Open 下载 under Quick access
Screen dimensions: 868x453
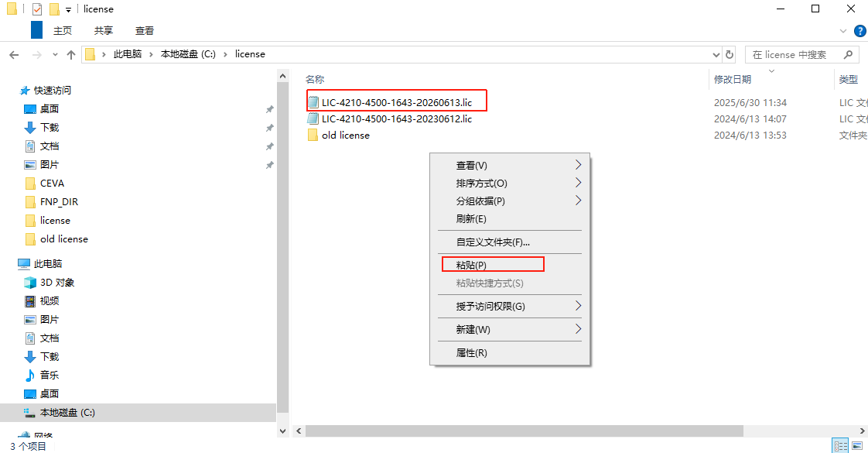tap(50, 127)
